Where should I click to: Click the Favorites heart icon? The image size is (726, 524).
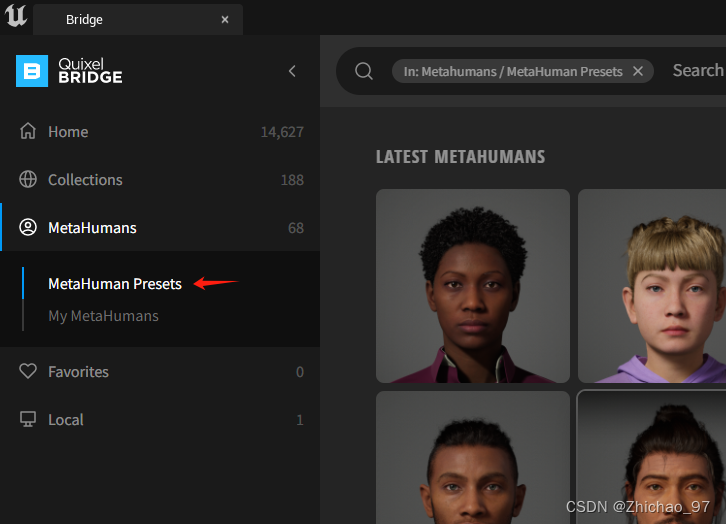pos(28,371)
